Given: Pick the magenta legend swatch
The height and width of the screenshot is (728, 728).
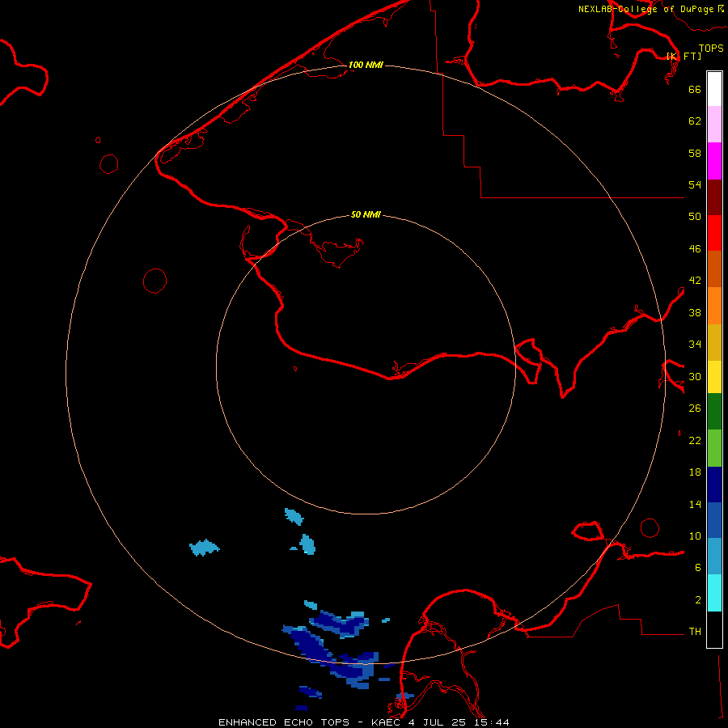Looking at the screenshot, I should click(x=714, y=161).
